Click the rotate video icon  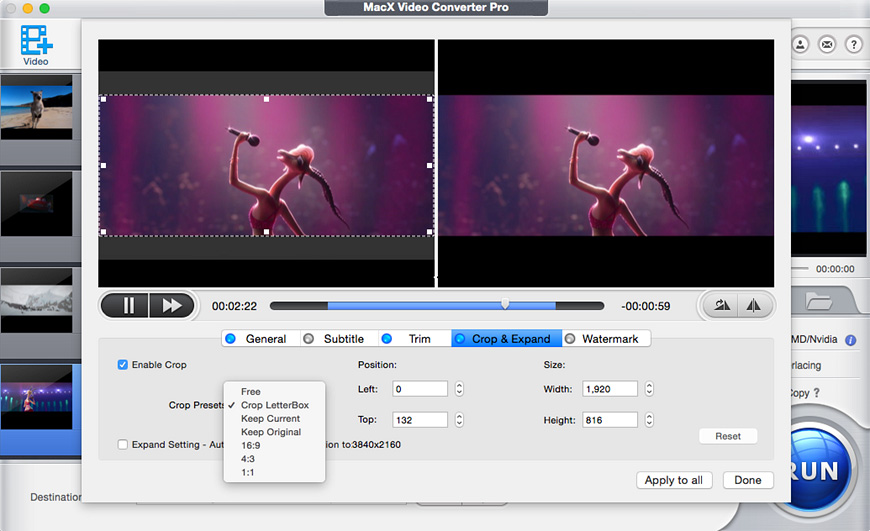point(721,305)
